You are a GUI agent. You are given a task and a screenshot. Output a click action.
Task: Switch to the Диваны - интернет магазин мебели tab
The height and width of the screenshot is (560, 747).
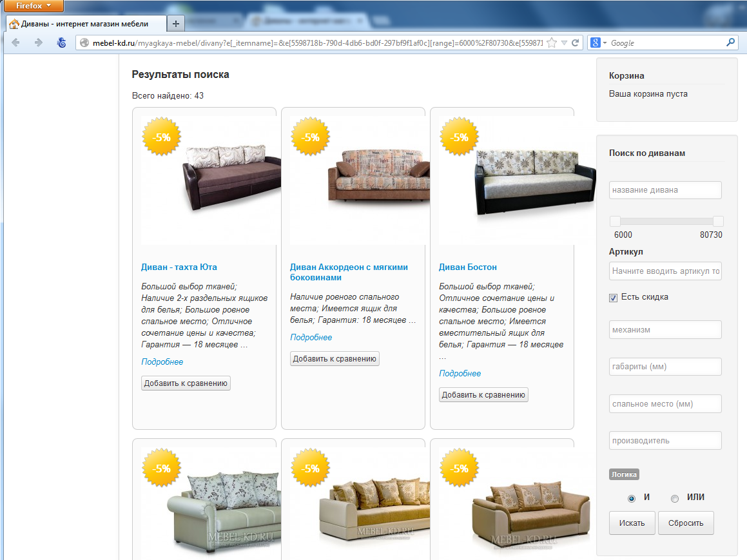point(86,24)
